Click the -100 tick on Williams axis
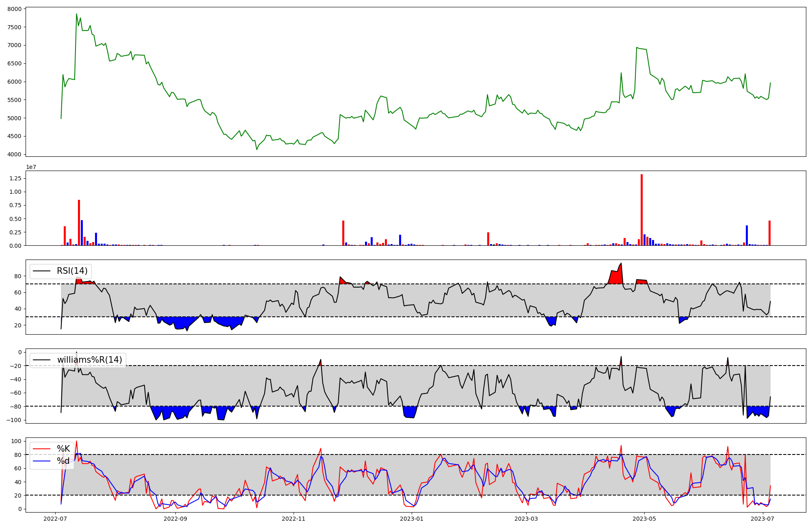 click(x=14, y=420)
